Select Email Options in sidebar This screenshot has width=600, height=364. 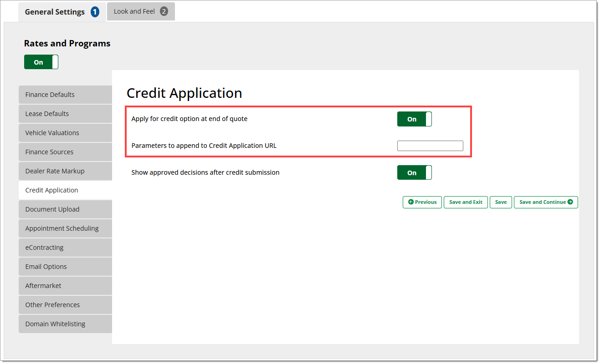tap(65, 267)
